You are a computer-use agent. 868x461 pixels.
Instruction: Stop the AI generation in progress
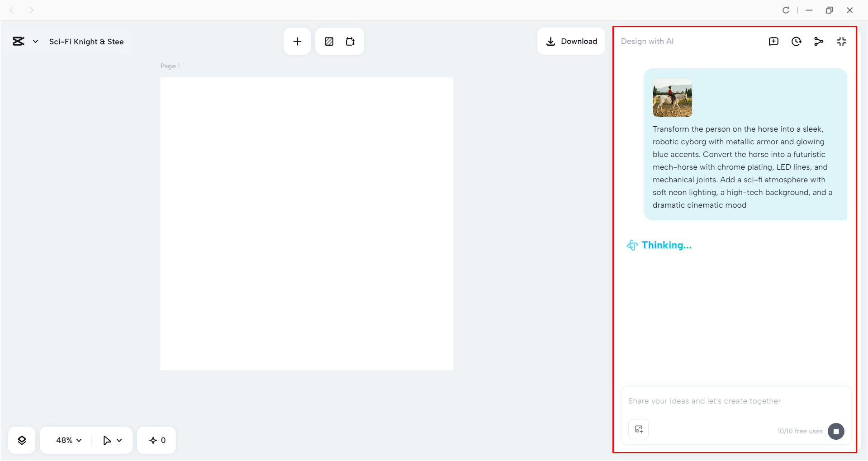[x=836, y=431]
